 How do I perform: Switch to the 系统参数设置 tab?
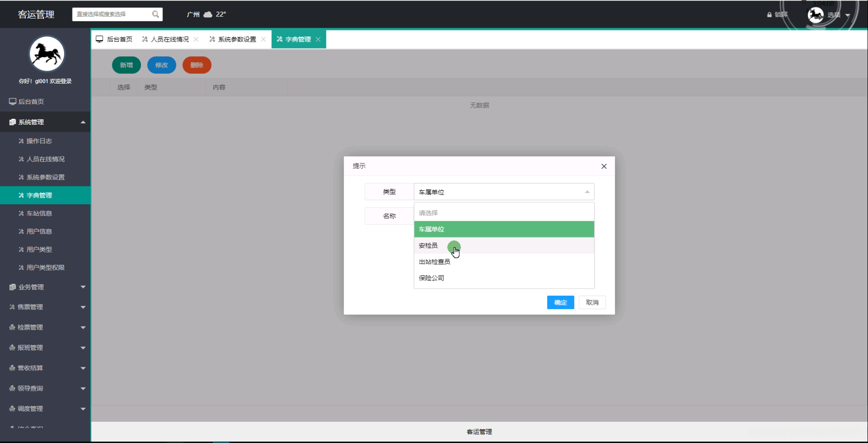(x=233, y=39)
